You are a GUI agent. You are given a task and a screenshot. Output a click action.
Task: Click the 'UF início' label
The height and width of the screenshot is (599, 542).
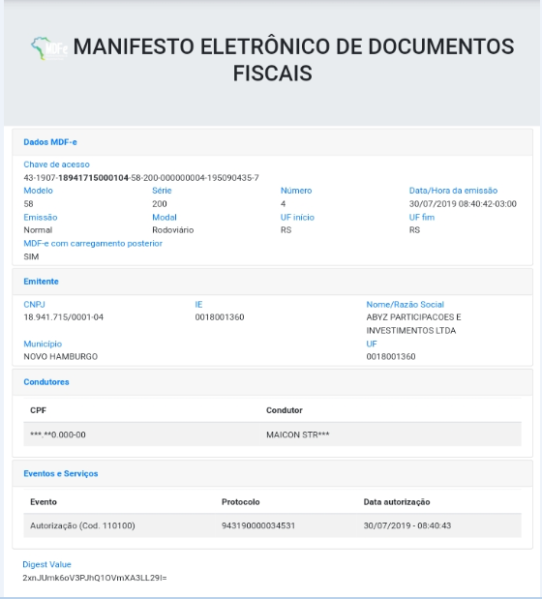(x=297, y=217)
